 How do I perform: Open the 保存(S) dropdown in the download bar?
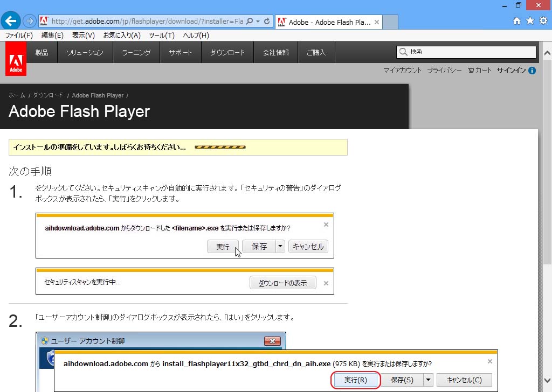tap(427, 379)
